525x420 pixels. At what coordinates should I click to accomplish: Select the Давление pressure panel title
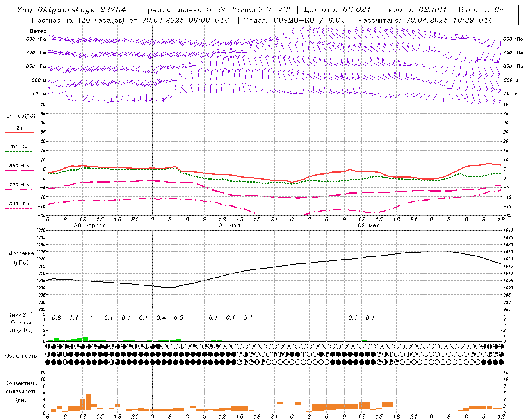[21, 253]
